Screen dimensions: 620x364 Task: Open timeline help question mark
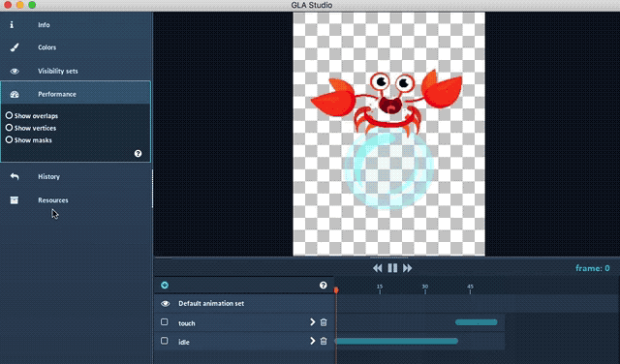pyautogui.click(x=323, y=285)
